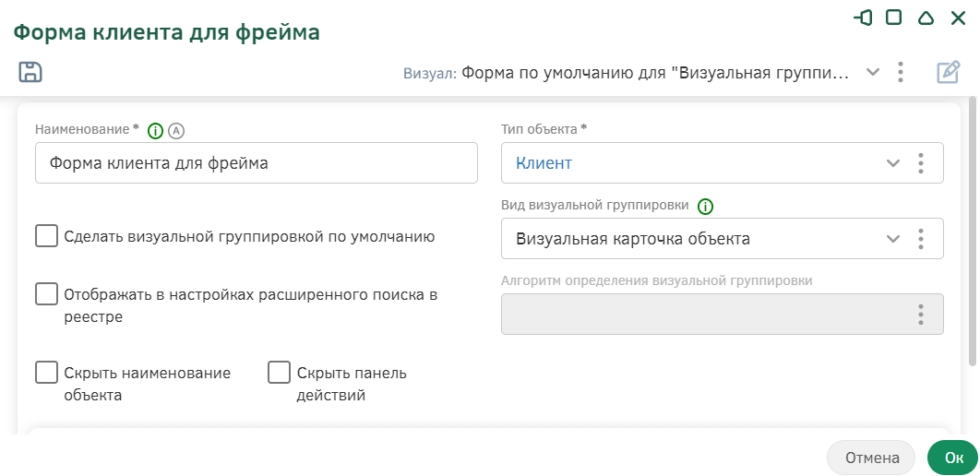Enable Сделать визуальной группировкой по умолчанию checkbox

pyautogui.click(x=47, y=237)
